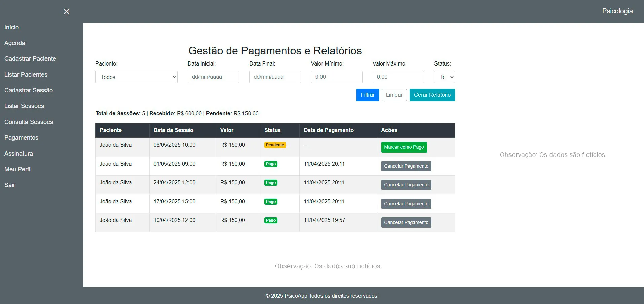Close the sidebar with the X icon
The width and height of the screenshot is (644, 304).
(x=66, y=12)
